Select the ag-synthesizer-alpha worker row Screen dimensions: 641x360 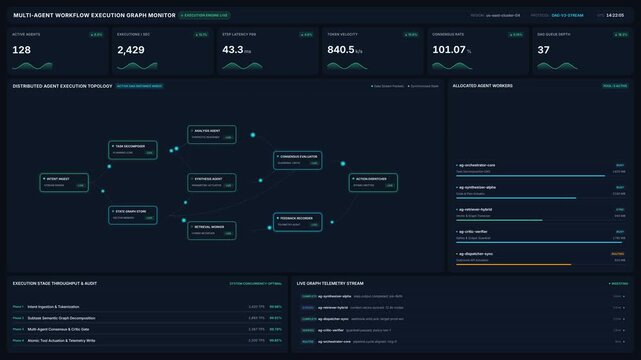point(540,192)
